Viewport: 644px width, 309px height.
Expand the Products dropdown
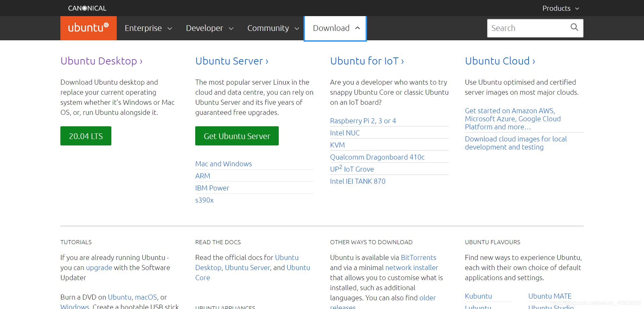[x=561, y=8]
